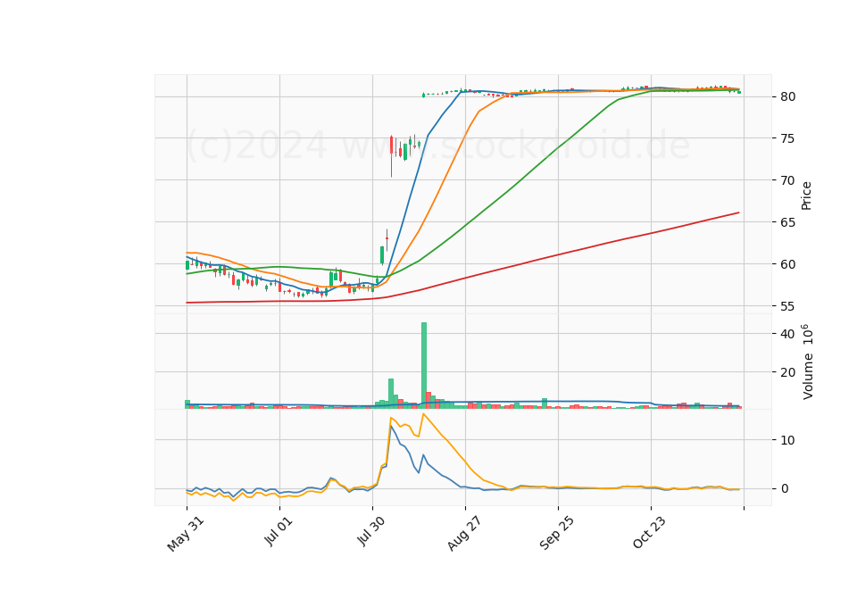
Task: Click the indicator tick label 0
Action: point(785,488)
